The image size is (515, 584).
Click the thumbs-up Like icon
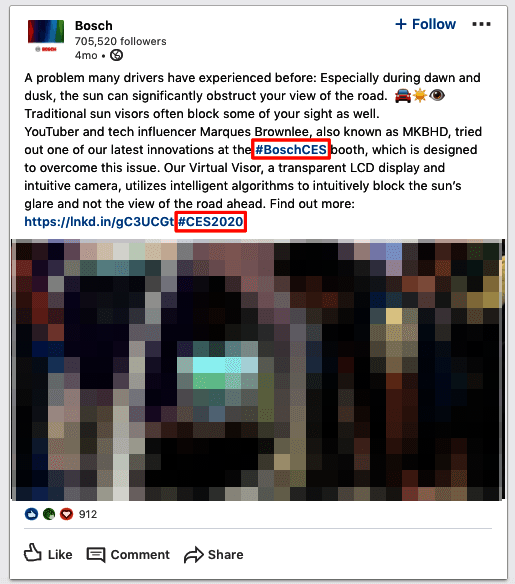33,553
